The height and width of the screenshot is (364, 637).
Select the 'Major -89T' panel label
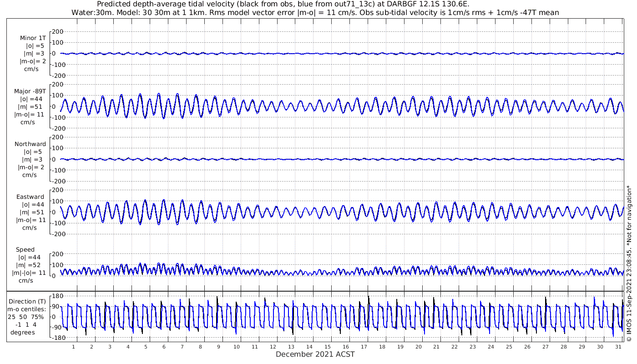29,91
